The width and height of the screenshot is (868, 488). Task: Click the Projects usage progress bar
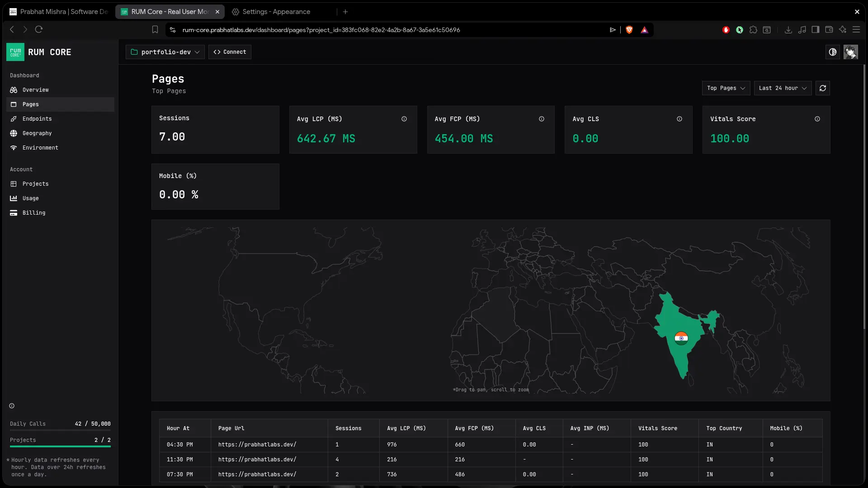tap(60, 446)
